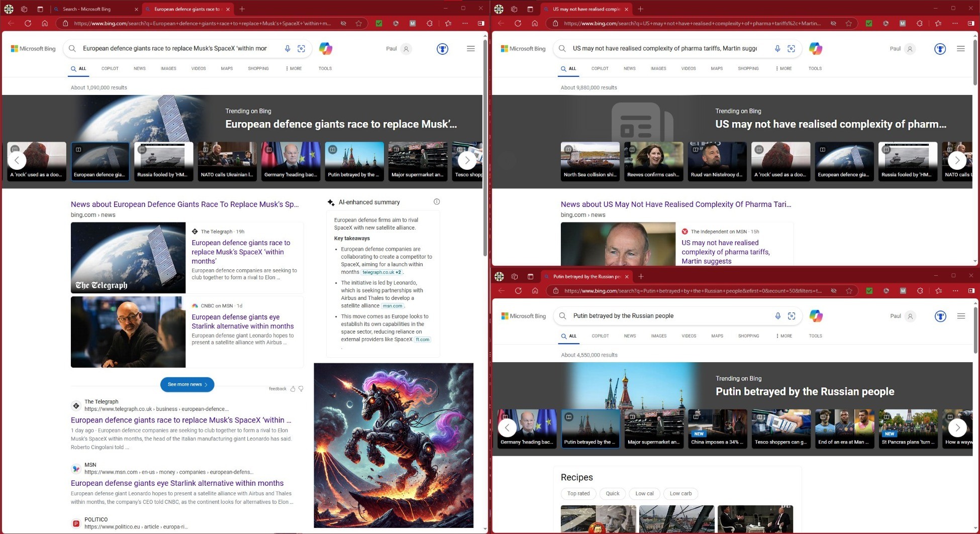Screen dimensions: 980x534
Task: Open 'North Sea collision shi...' trending thumbnail
Action: [x=590, y=161]
